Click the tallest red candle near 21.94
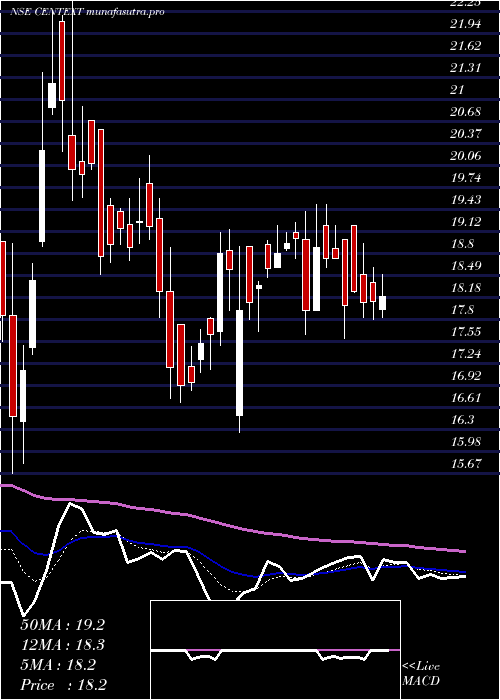Screen dimensions: 500x700 pos(62,61)
